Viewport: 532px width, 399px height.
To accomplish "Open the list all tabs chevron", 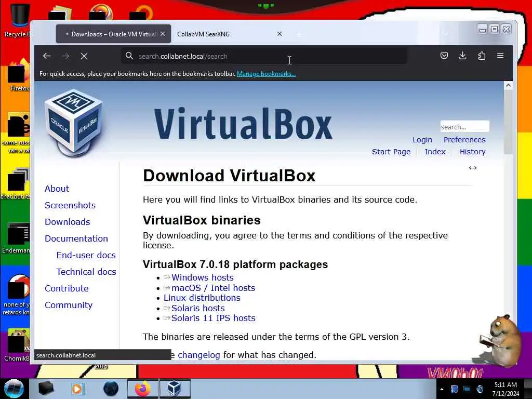I will (445, 34).
